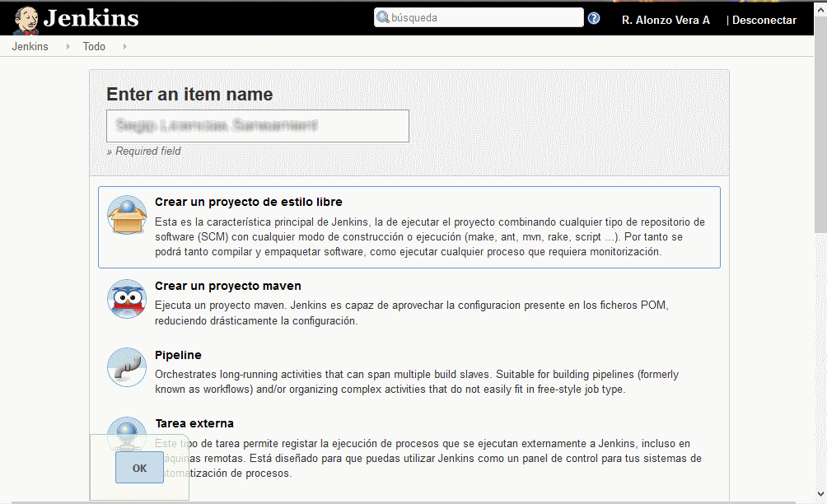827x504 pixels.
Task: Select the freestyle project box icon
Action: pyautogui.click(x=127, y=215)
